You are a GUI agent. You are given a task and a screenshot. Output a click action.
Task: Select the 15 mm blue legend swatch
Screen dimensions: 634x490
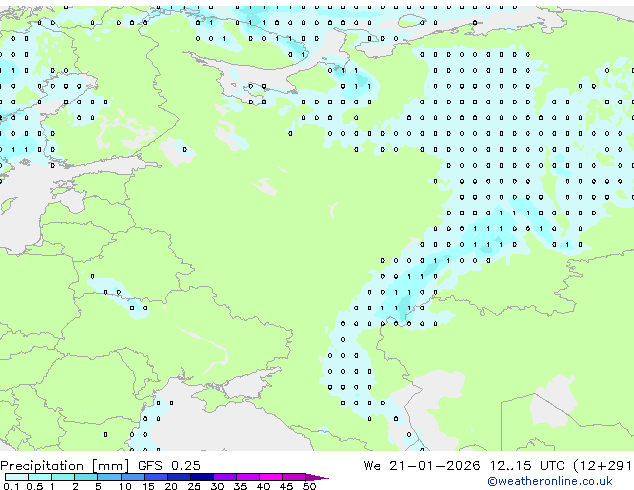156,477
